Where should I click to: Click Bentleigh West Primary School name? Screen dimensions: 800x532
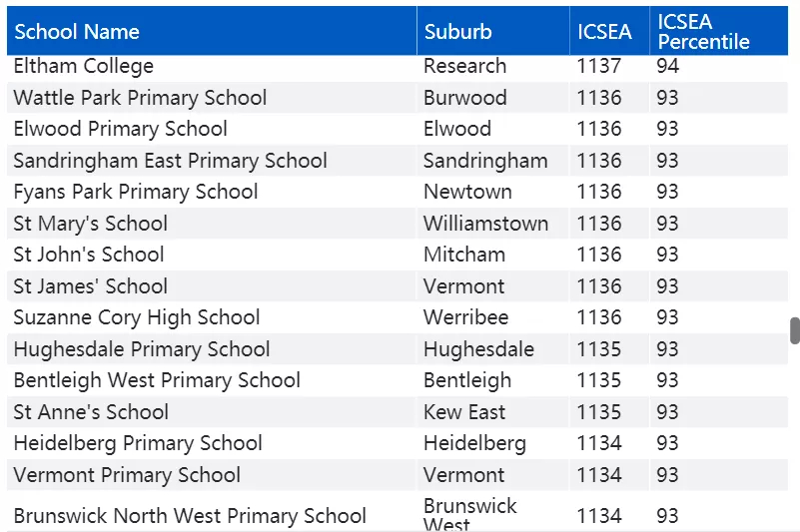pos(157,380)
